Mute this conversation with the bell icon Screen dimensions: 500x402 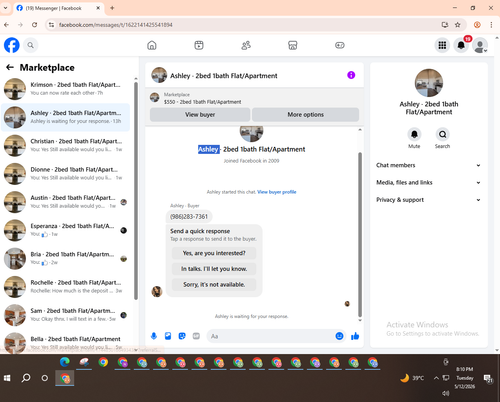click(414, 134)
